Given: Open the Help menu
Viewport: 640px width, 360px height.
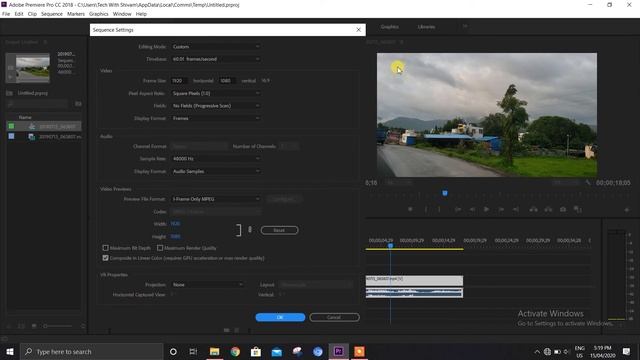Looking at the screenshot, I should 141,14.
